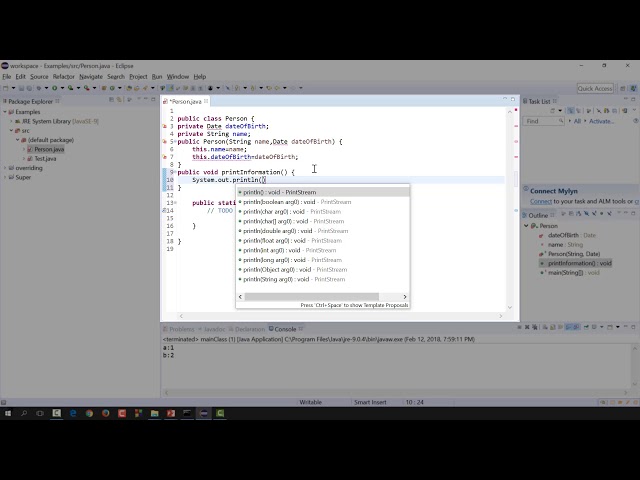Click Remove Launch X icon in Console toolbar
Viewport: 640px width, 480px height.
[527, 327]
